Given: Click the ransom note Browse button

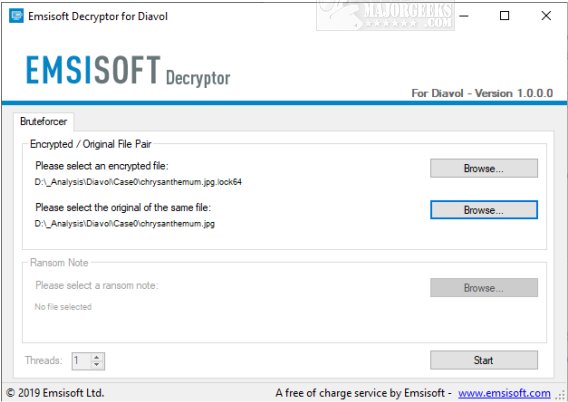Looking at the screenshot, I should point(484,288).
